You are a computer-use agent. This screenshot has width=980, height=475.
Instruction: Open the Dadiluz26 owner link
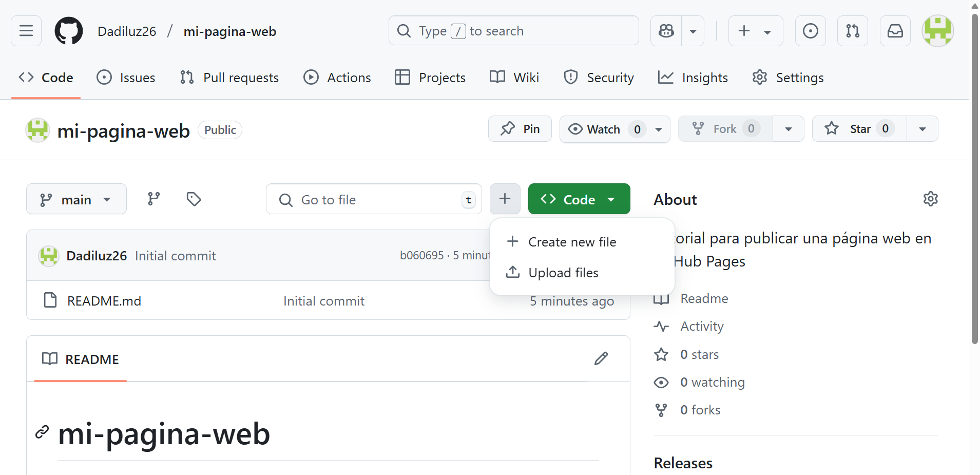(127, 31)
